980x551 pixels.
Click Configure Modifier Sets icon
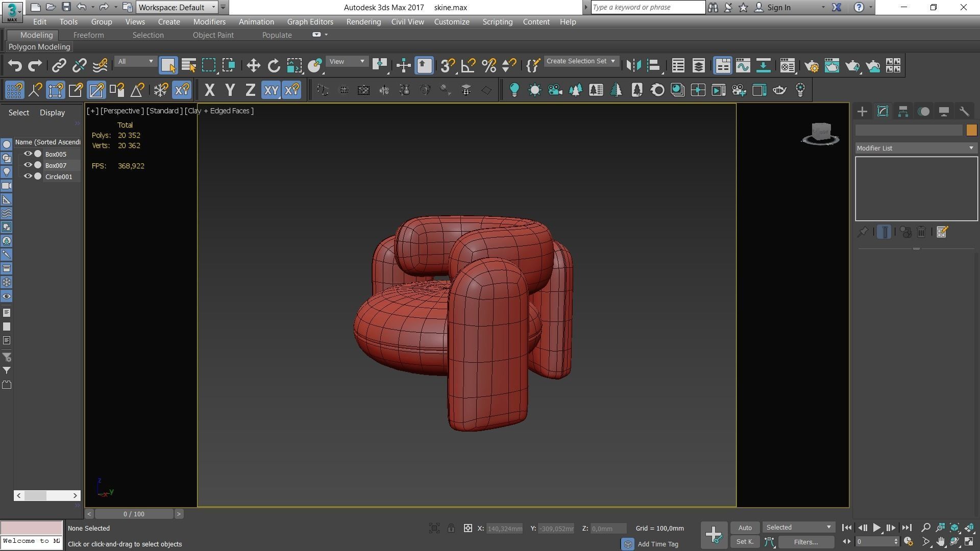[x=942, y=232]
